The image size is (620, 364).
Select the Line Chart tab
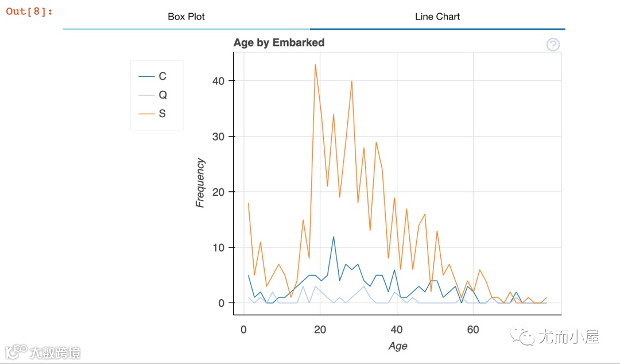point(437,17)
